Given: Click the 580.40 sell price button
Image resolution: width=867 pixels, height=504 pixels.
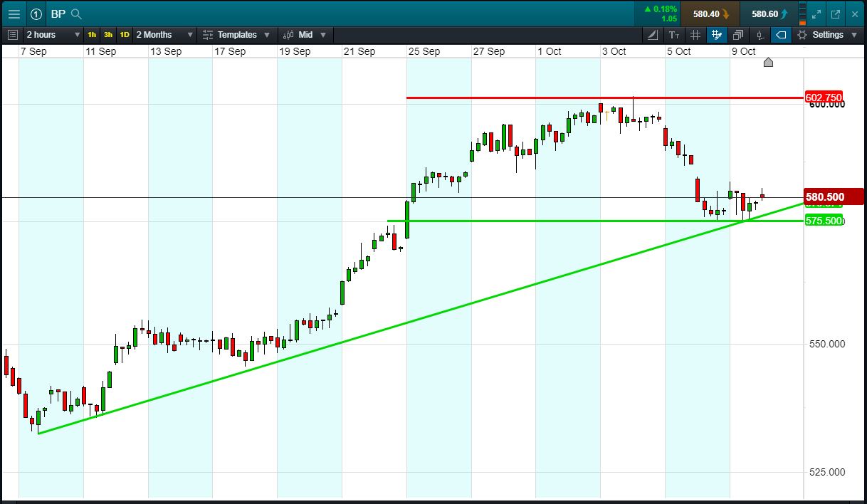Looking at the screenshot, I should pyautogui.click(x=710, y=14).
